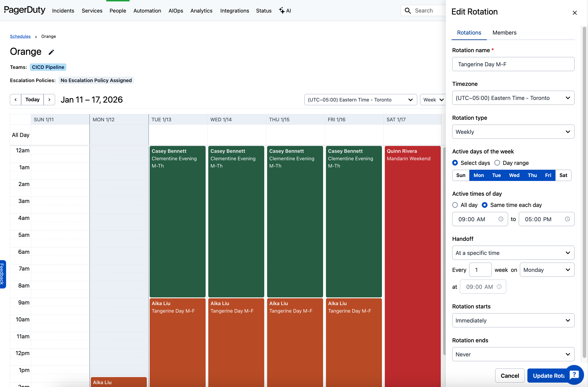Open Casey Bennett shift on Friday 1/16
This screenshot has height=387, width=588.
[x=354, y=222]
